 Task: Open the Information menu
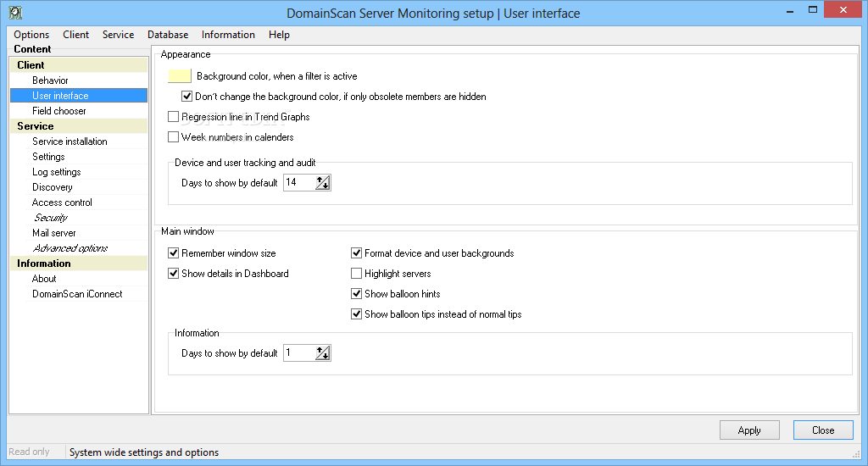[x=228, y=34]
